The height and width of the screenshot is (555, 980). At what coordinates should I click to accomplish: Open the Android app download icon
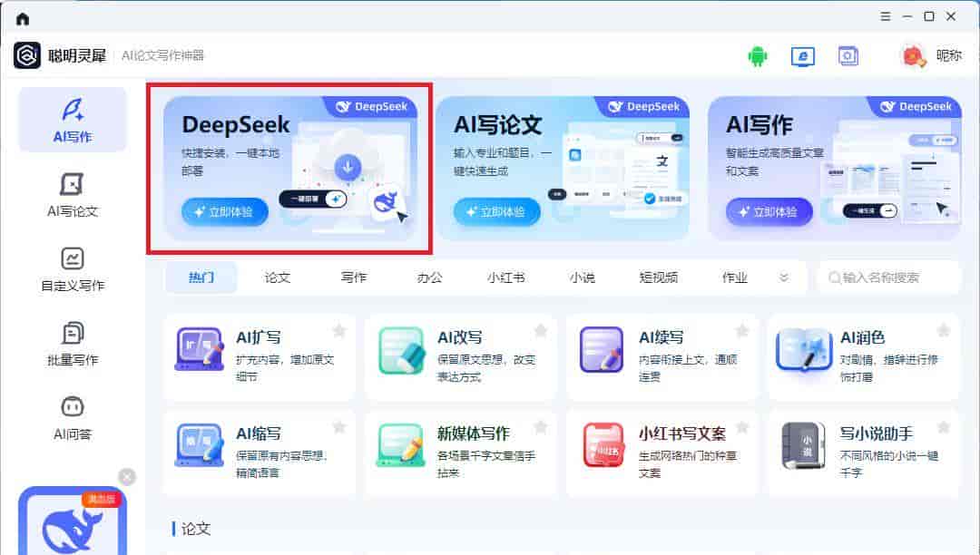tap(758, 56)
